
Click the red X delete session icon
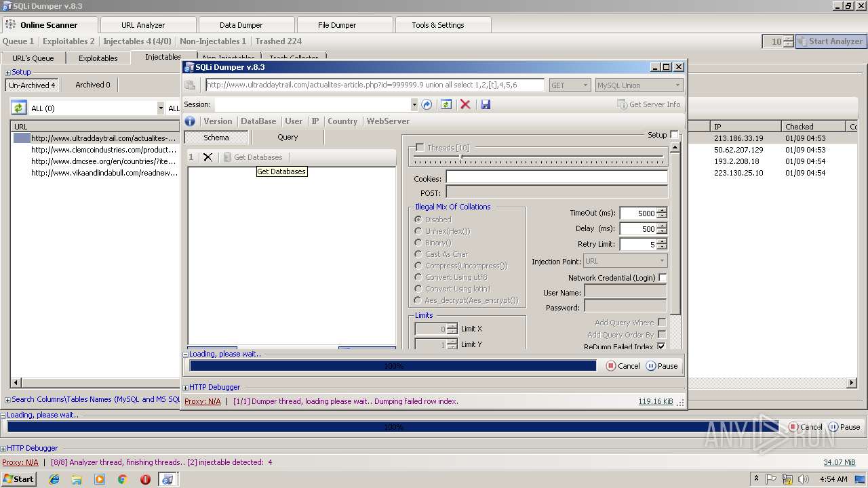tap(465, 104)
